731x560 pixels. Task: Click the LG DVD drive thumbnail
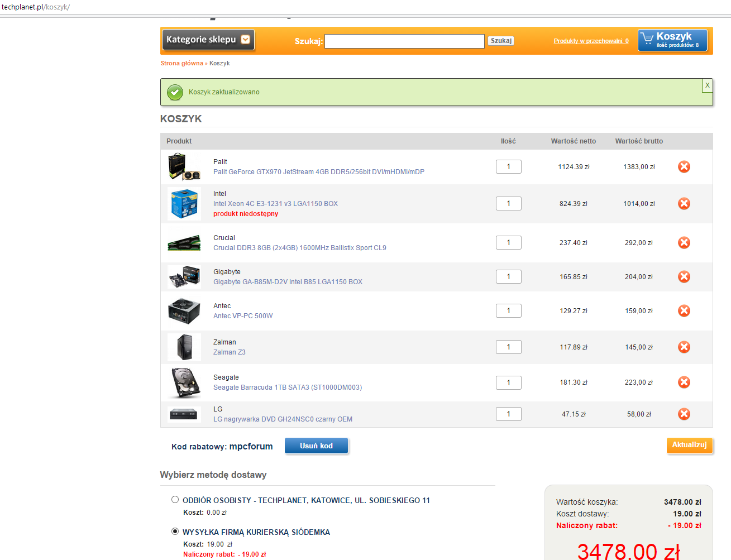tap(184, 414)
